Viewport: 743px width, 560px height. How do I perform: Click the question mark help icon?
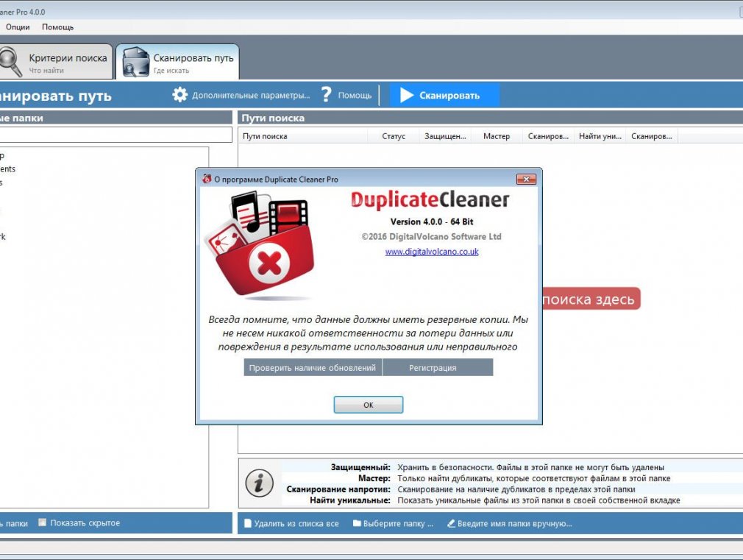pyautogui.click(x=326, y=95)
